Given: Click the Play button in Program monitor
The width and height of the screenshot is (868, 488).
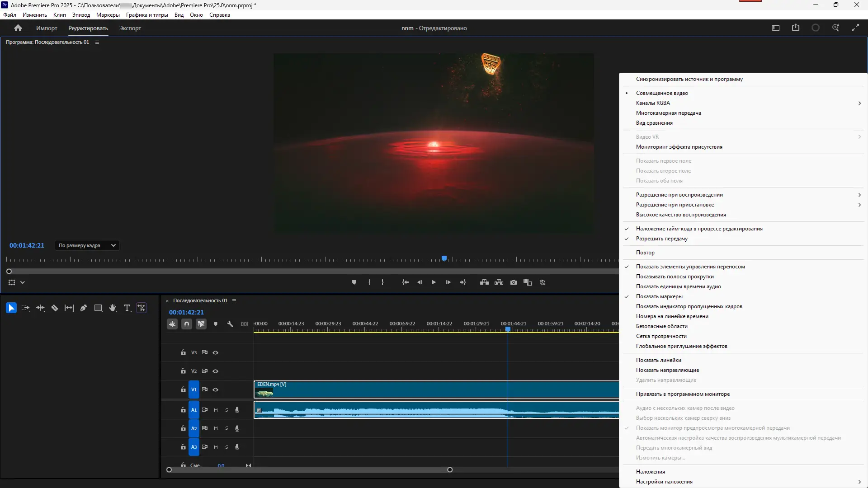Looking at the screenshot, I should pos(434,282).
